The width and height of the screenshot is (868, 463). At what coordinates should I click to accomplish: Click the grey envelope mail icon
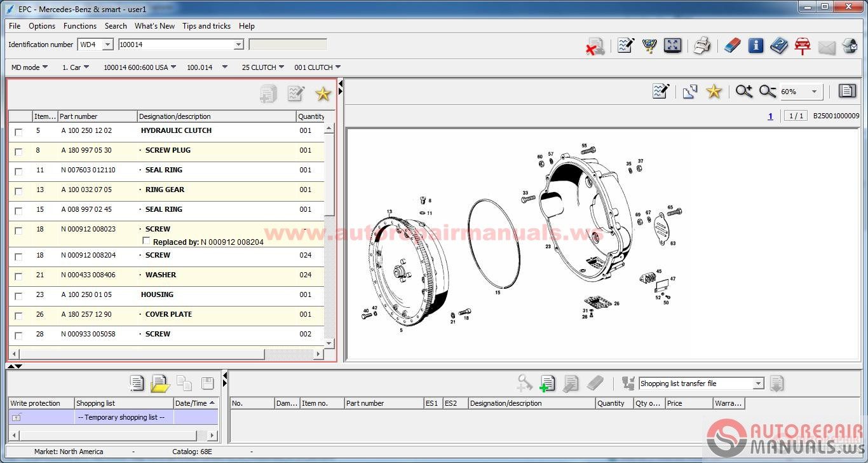point(826,46)
